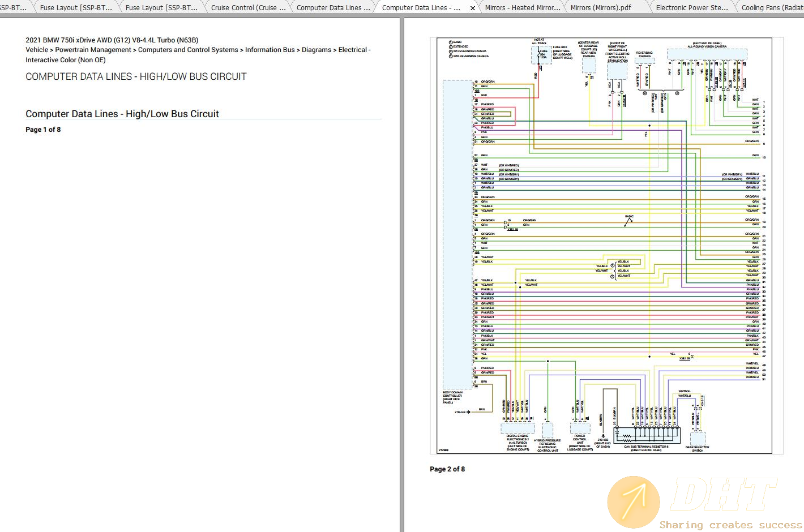Click the GEAR SELECTOR SWITCH label

(698, 449)
